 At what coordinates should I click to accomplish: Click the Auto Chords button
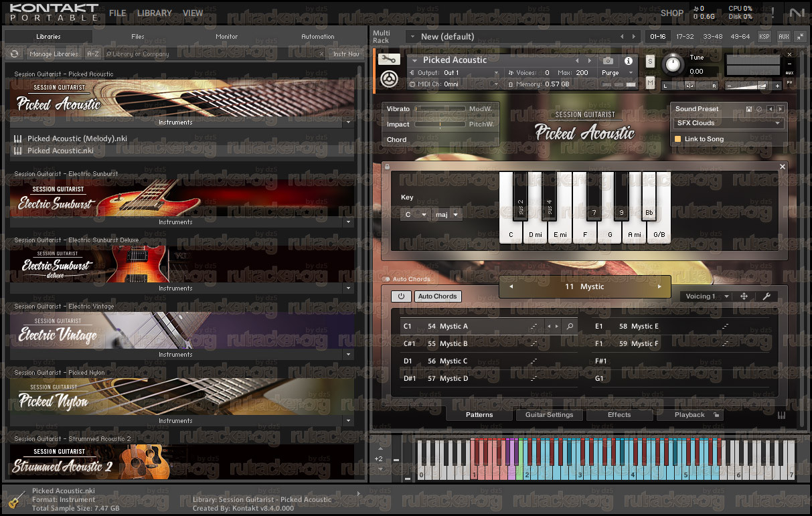point(437,296)
